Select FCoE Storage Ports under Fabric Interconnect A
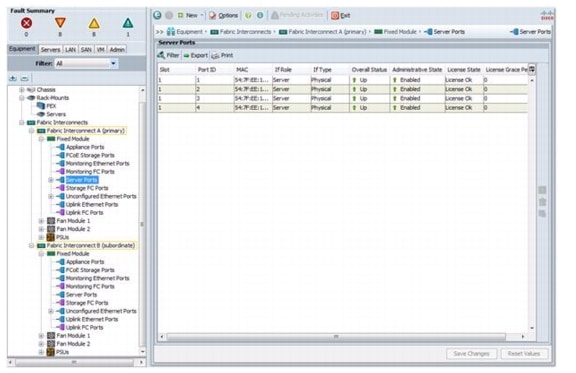This screenshot has width=576, height=373. click(86, 155)
